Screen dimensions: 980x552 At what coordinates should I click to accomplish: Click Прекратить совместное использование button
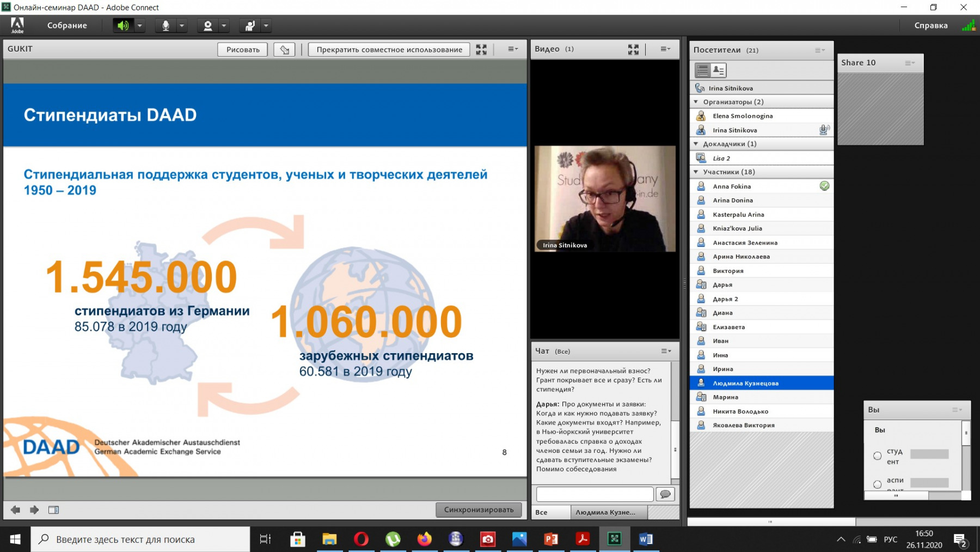389,50
